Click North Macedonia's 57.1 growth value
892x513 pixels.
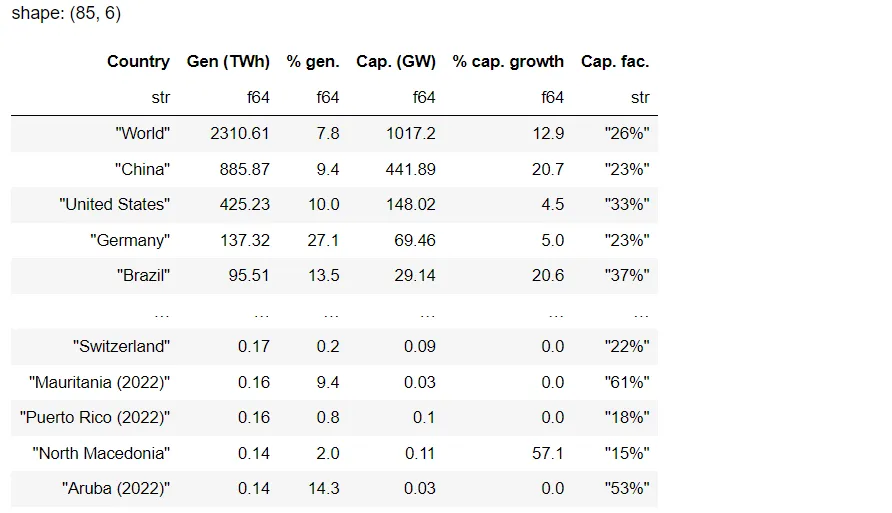547,454
